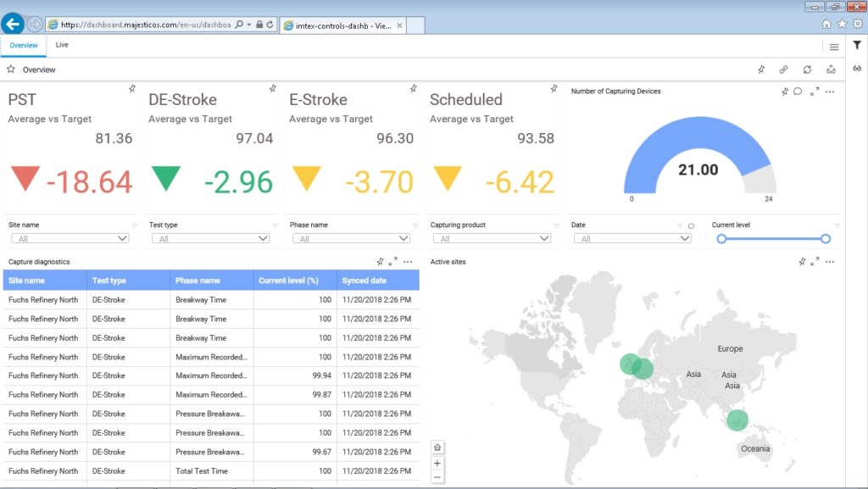Open more options on the E-Stroke tile
Image resolution: width=868 pixels, height=489 pixels.
pyautogui.click(x=414, y=88)
